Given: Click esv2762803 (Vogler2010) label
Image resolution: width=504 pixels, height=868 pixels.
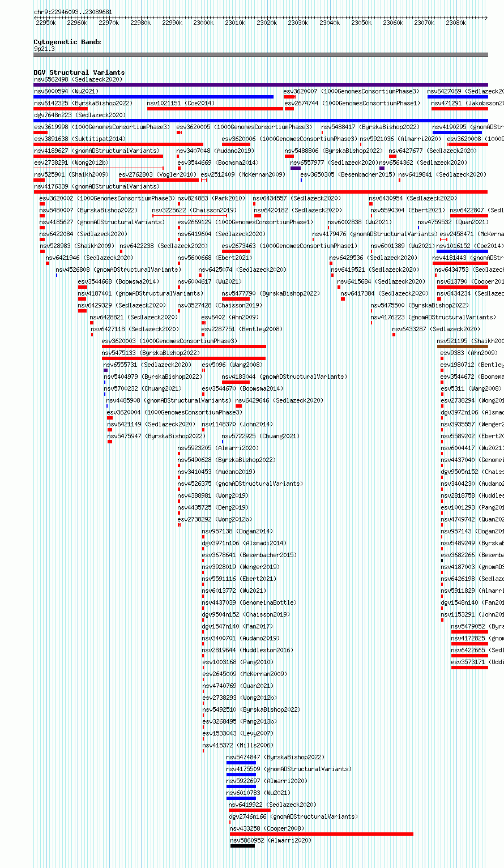Looking at the screenshot, I should [x=157, y=174].
